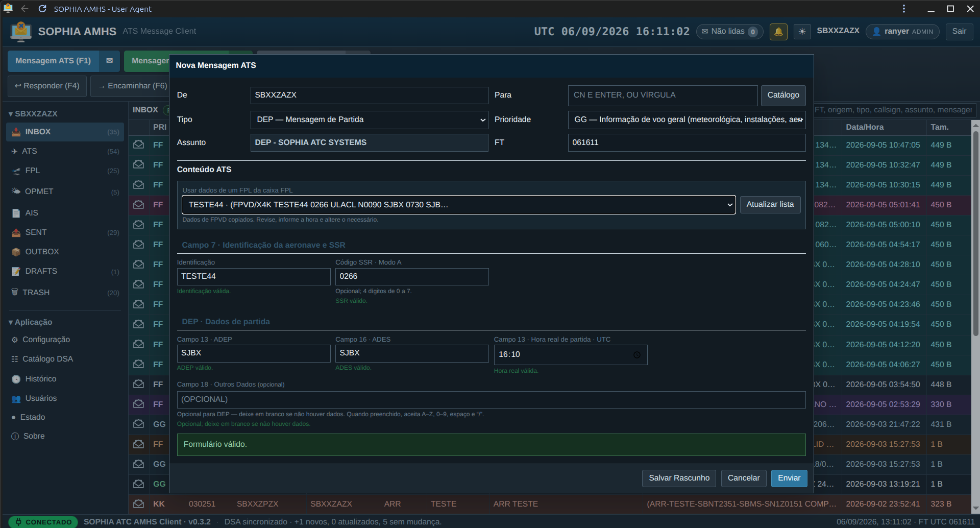Click Atualizar lista button

(x=770, y=204)
